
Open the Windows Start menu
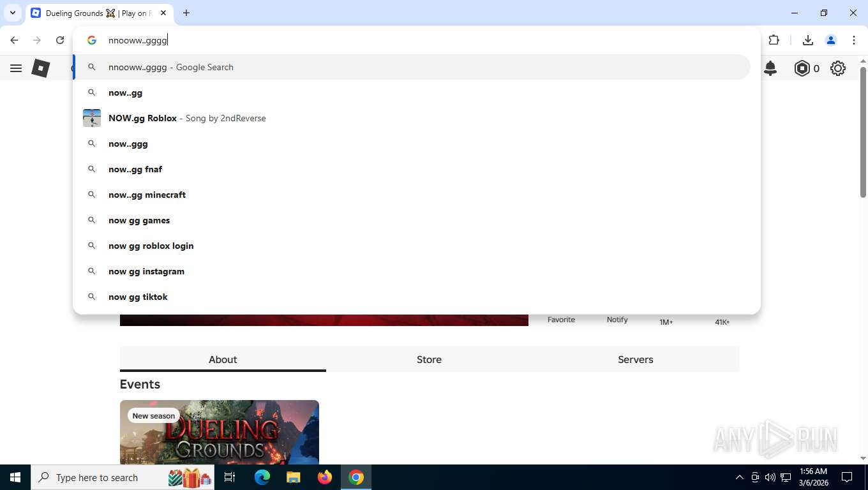tap(15, 477)
